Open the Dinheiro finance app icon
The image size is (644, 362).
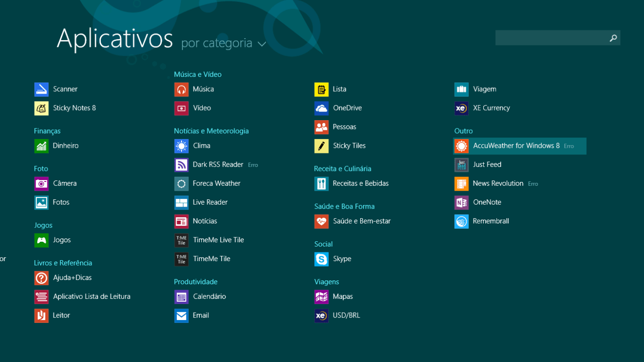(42, 146)
